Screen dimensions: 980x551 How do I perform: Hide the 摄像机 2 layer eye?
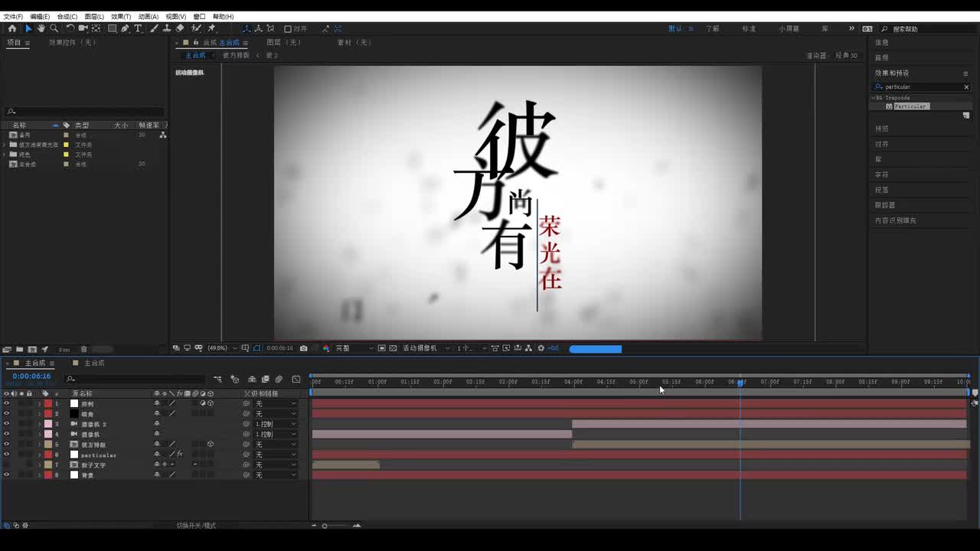(6, 424)
